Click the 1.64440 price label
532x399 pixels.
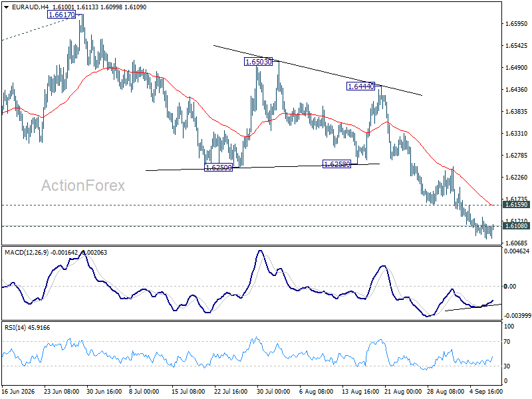pos(361,86)
